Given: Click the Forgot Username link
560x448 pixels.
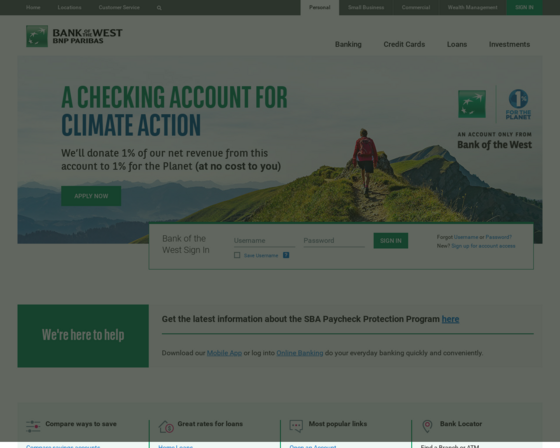Looking at the screenshot, I should point(466,237).
